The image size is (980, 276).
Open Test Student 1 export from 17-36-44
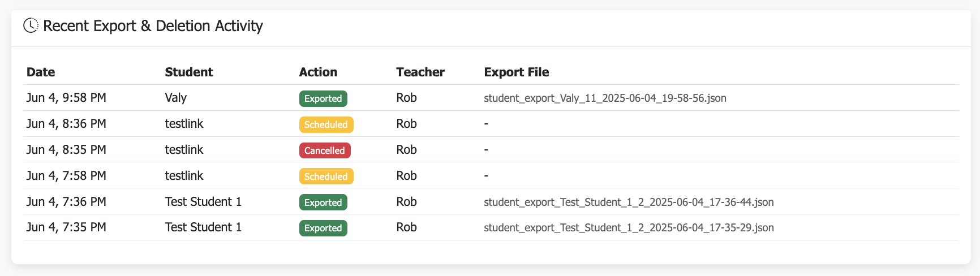[629, 202]
